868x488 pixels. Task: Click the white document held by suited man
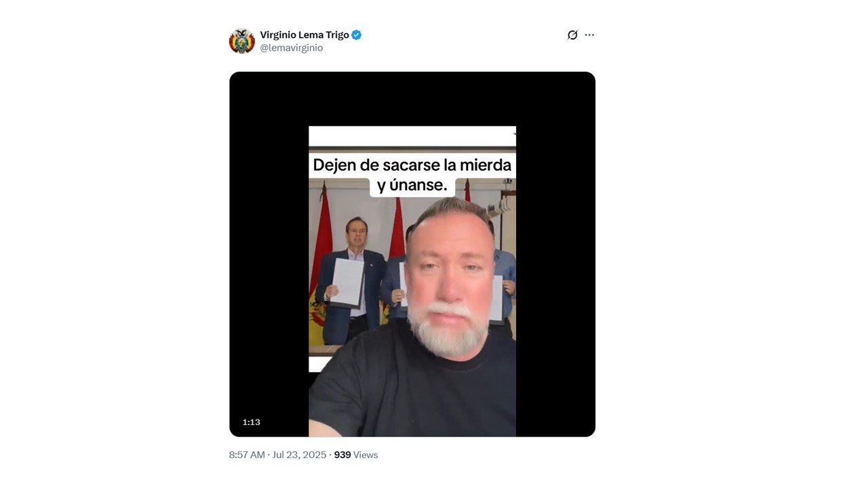(x=348, y=282)
